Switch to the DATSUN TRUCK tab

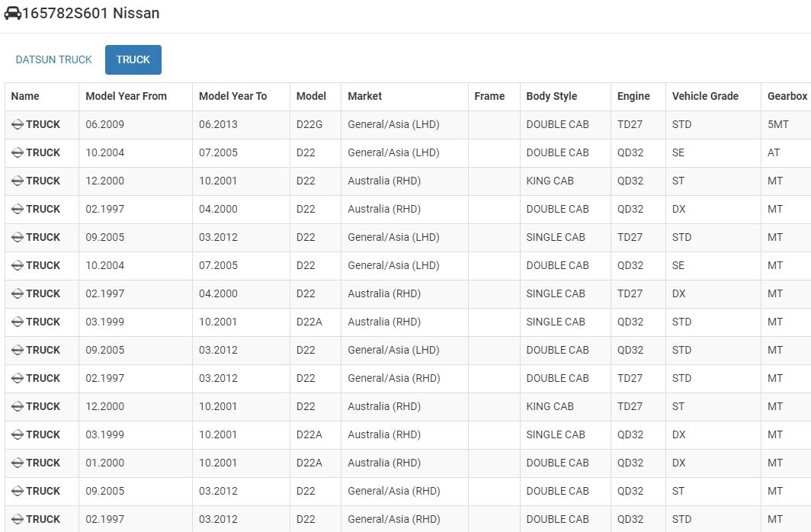(54, 59)
